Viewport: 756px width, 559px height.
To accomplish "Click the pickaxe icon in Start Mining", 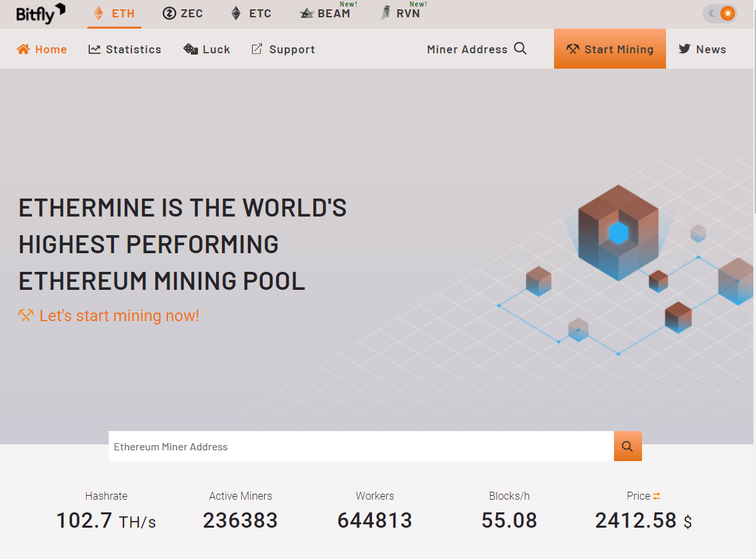I will pos(573,49).
